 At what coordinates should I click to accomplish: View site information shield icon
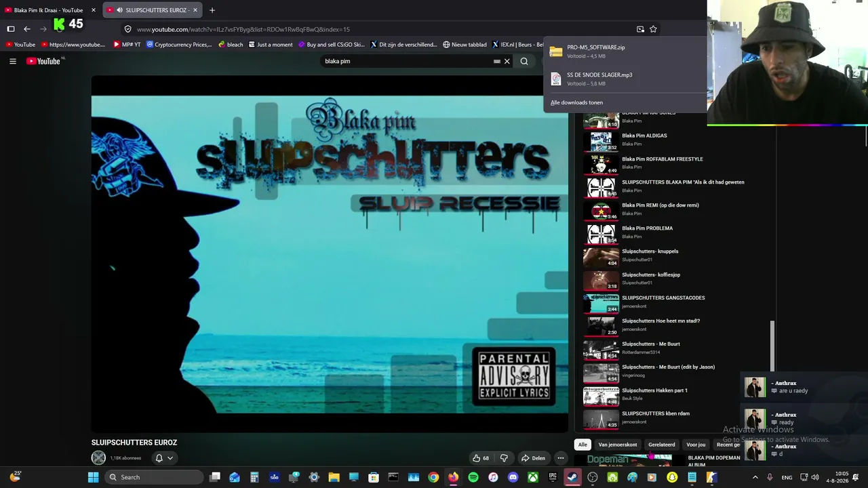tap(127, 29)
